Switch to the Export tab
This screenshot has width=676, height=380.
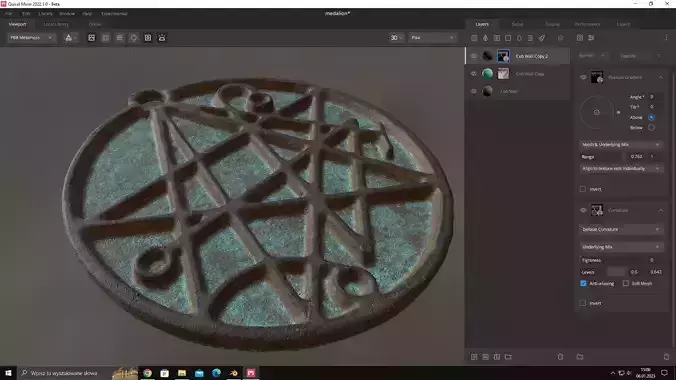tap(623, 25)
